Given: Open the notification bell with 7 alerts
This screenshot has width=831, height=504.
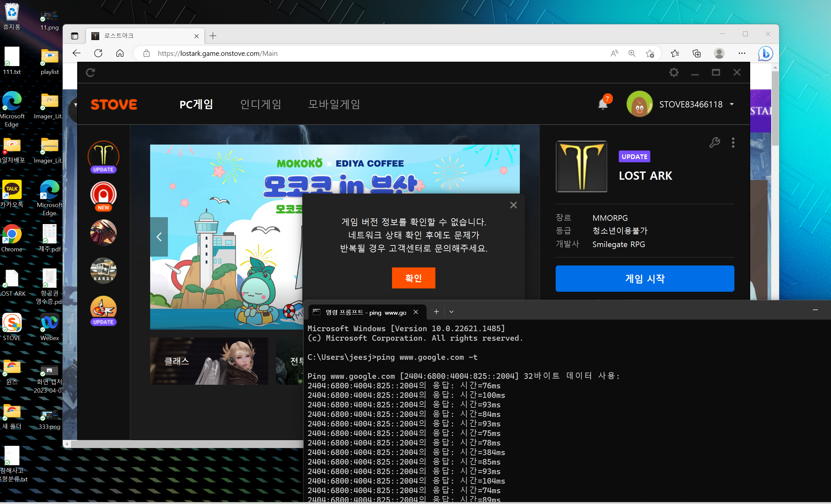Looking at the screenshot, I should [x=603, y=104].
